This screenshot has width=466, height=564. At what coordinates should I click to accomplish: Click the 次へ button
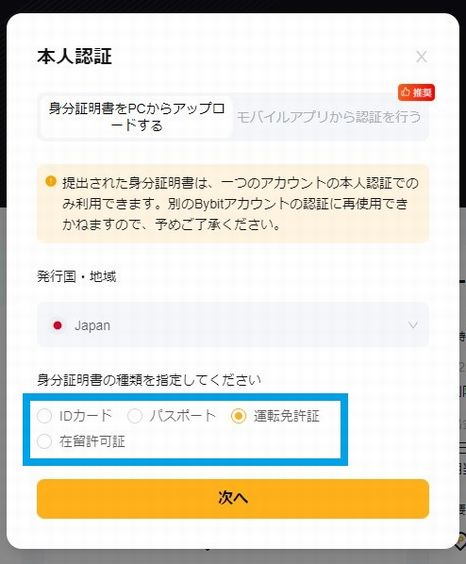point(233,499)
